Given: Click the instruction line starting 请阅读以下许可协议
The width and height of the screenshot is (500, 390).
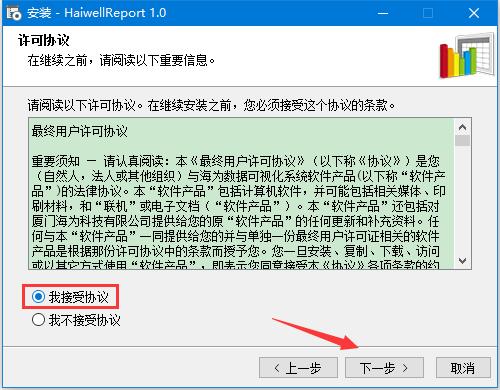Looking at the screenshot, I should click(x=211, y=105).
